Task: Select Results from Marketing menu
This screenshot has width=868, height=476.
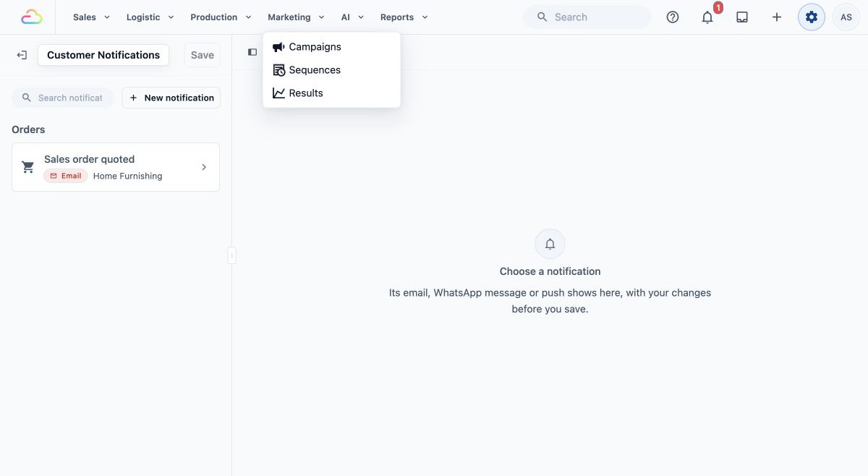Action: (331, 93)
